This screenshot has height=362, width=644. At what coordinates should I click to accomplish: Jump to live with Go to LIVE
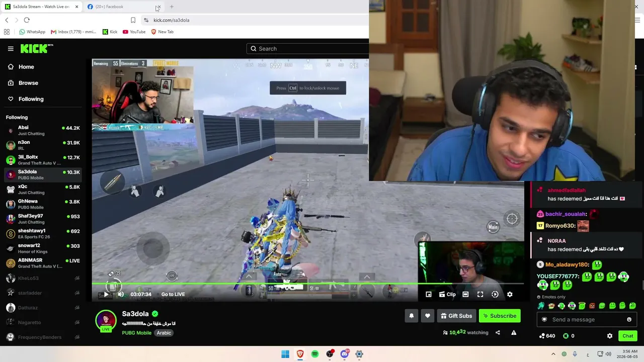(x=173, y=295)
